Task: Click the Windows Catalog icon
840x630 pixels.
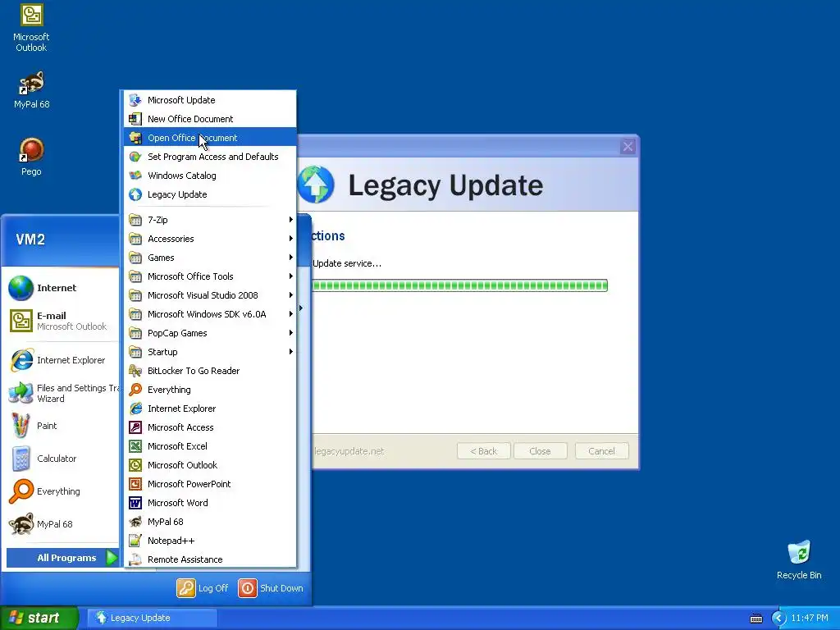Action: 135,176
